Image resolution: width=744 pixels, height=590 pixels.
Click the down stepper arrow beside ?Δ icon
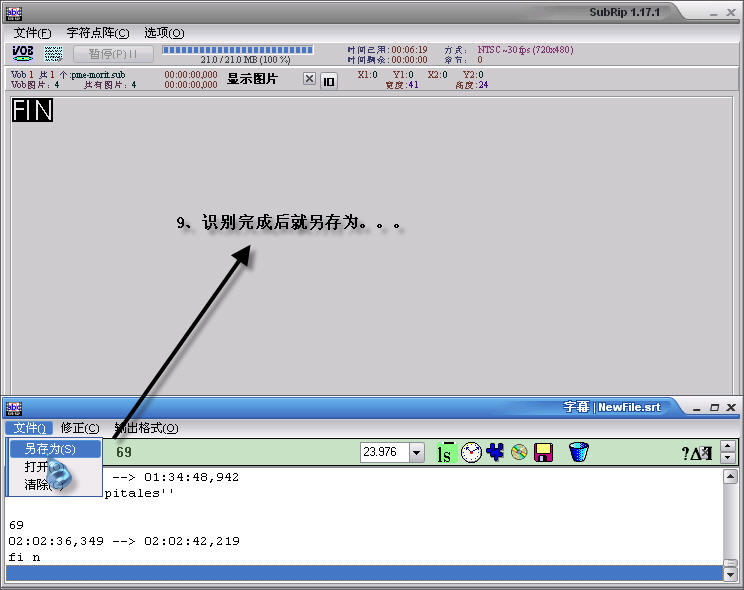tap(728, 458)
